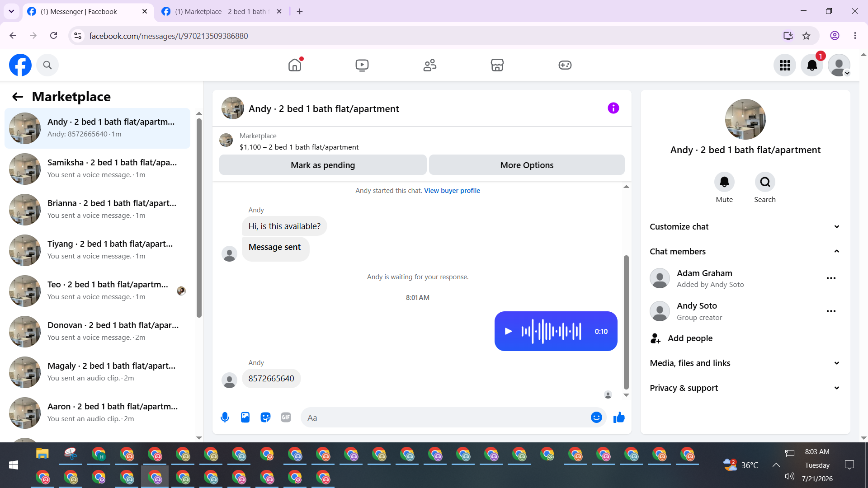Open a new browser tab
868x488 pixels.
pyautogui.click(x=300, y=12)
